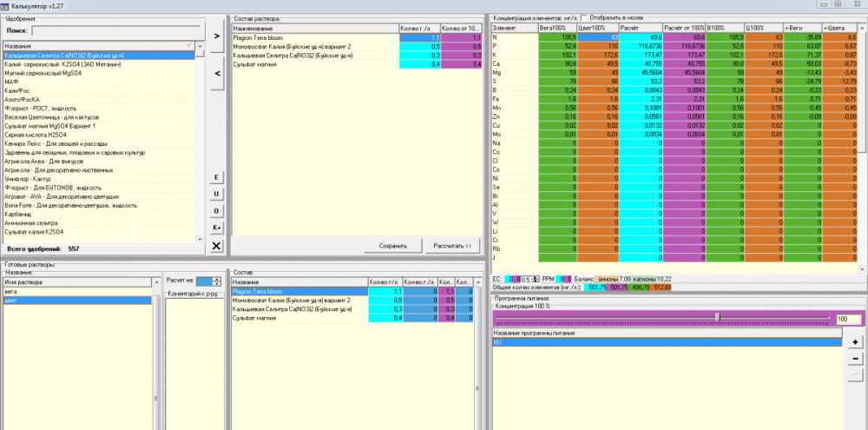Click the 'Сохранить' button
868x430 pixels.
[x=393, y=246]
